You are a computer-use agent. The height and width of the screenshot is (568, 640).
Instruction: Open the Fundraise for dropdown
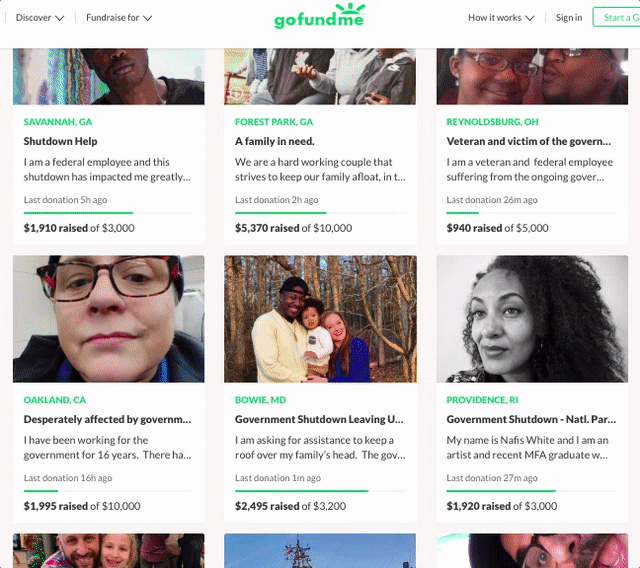(x=119, y=18)
